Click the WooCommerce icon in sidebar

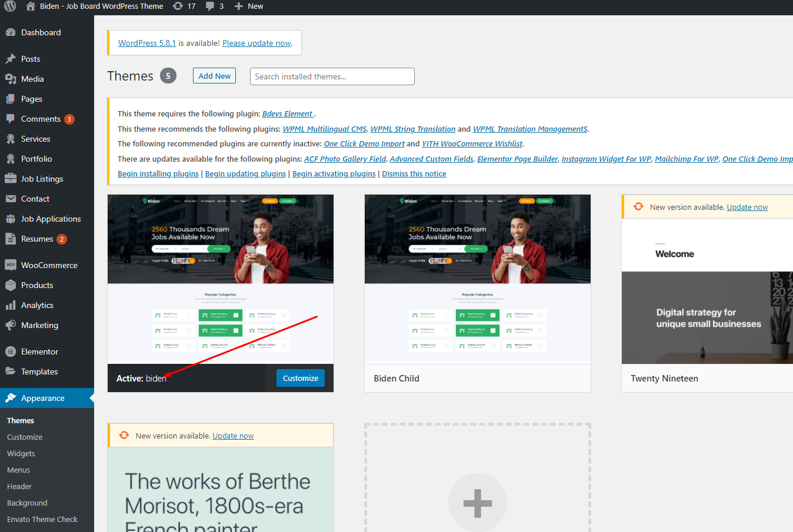(11, 265)
